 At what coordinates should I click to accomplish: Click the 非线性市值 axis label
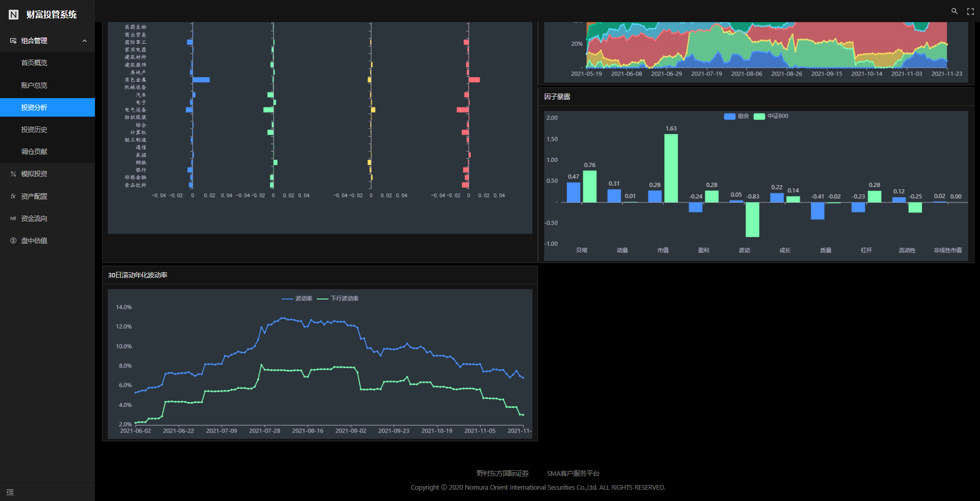tap(948, 250)
